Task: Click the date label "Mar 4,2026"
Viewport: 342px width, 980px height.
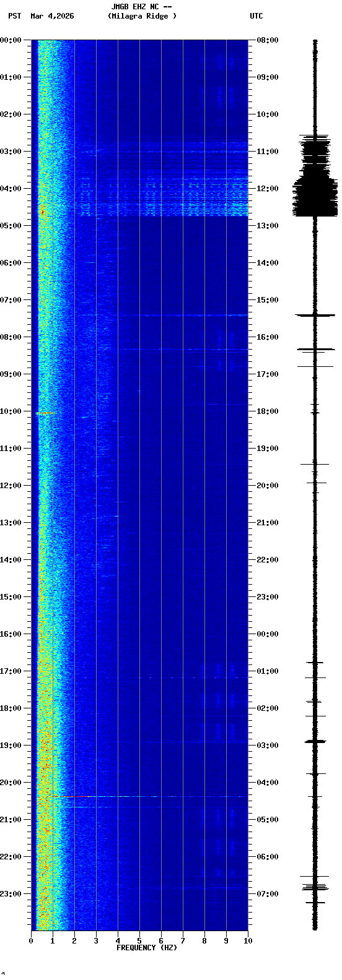Action: (x=52, y=16)
